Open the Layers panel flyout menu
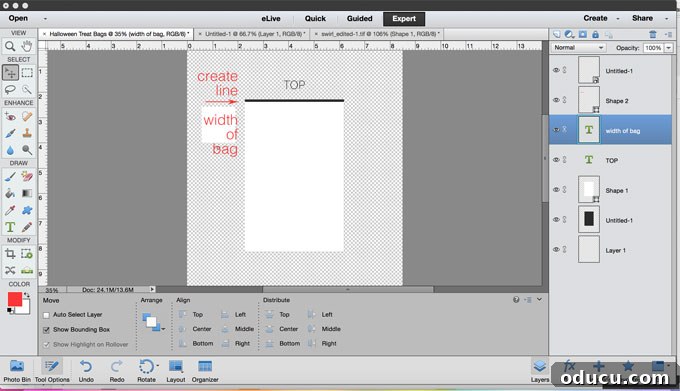 tap(668, 34)
